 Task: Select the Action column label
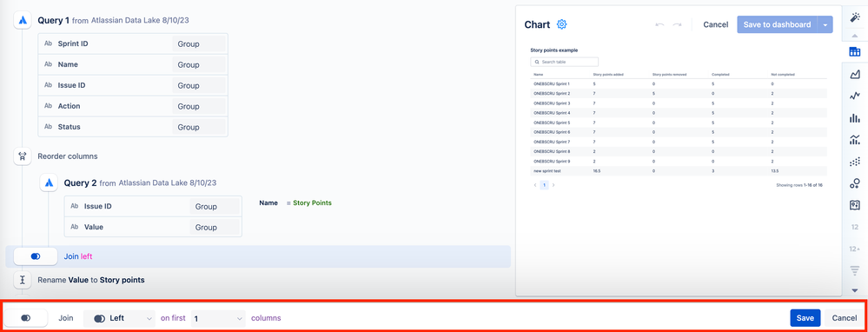pos(70,106)
